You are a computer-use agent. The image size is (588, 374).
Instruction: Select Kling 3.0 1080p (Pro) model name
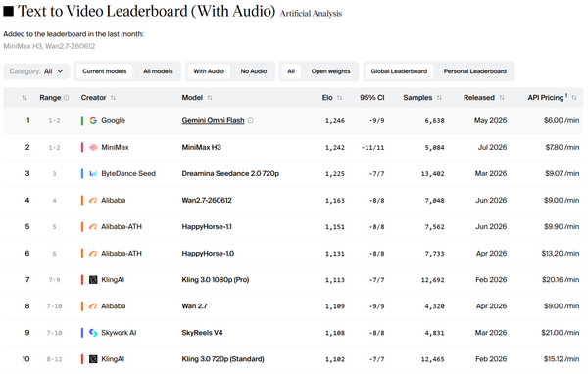(x=216, y=280)
